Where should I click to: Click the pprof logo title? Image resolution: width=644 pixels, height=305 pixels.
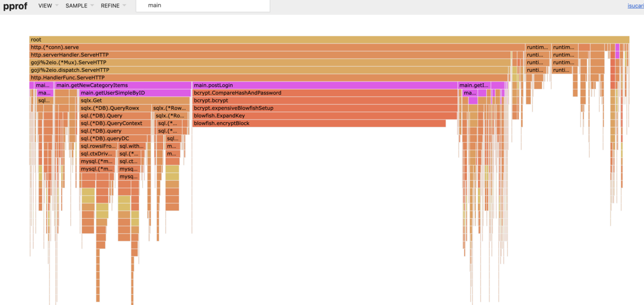pyautogui.click(x=15, y=5)
